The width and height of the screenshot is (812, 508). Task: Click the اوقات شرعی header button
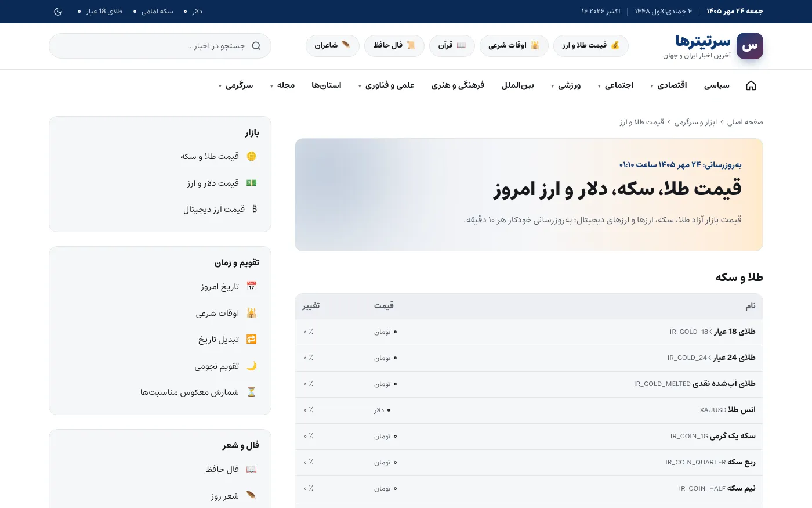click(x=514, y=46)
